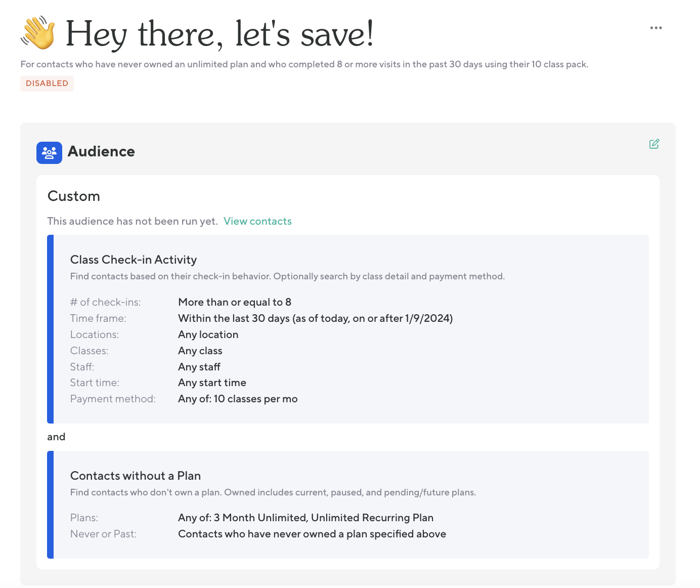
Task: Click the Custom audience type heading
Action: point(74,196)
